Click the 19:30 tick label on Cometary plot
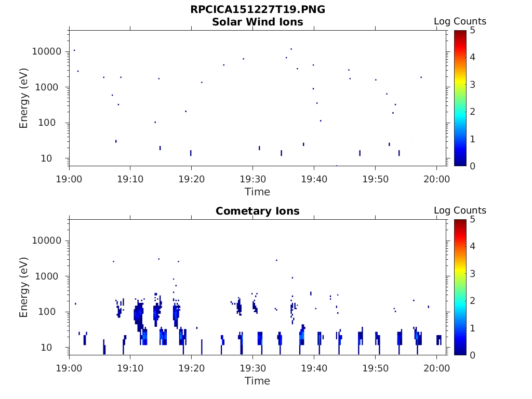Screen dimensions: 532x399 coord(253,368)
